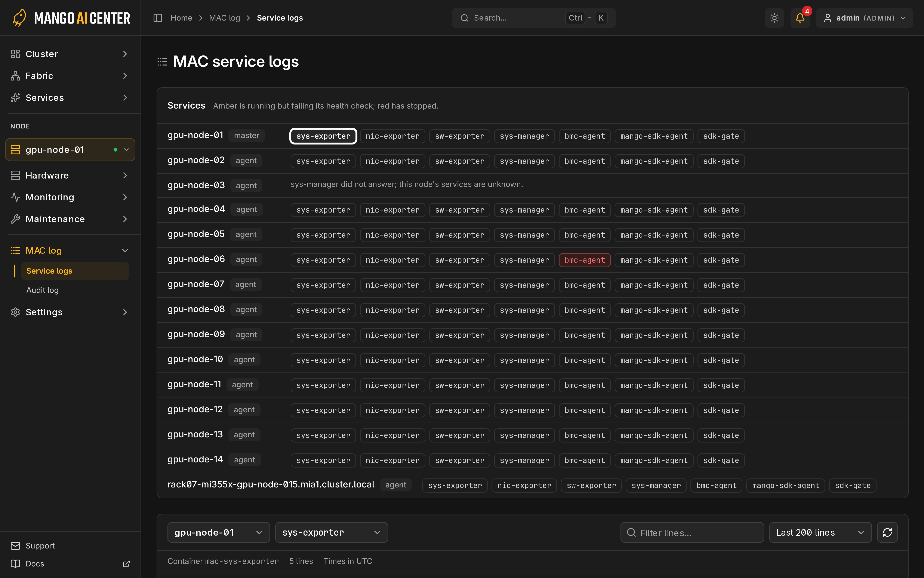
Task: Open the admin account menu chevron
Action: click(903, 18)
